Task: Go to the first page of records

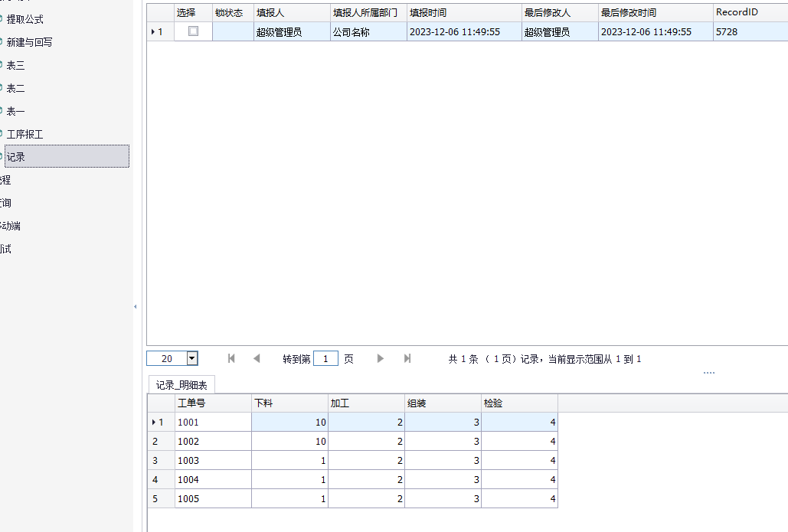Action: (x=231, y=358)
